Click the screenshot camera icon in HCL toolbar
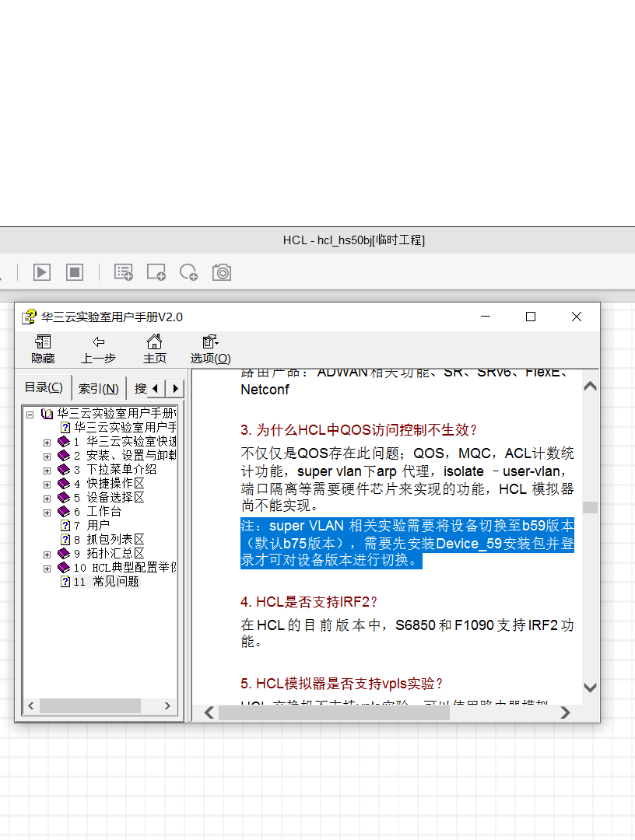The height and width of the screenshot is (840, 635). [x=221, y=272]
